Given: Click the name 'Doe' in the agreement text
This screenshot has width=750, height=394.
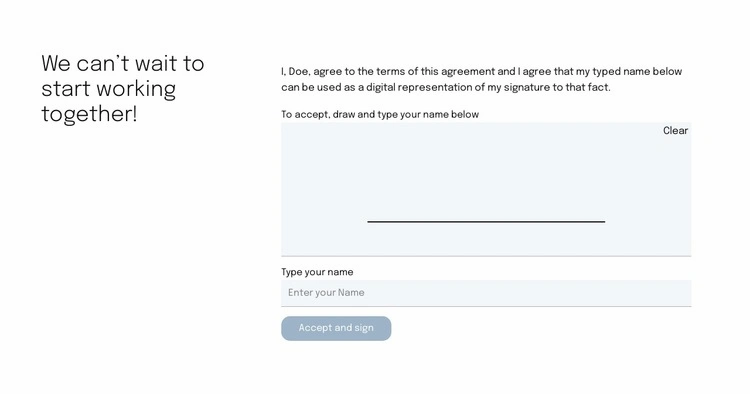Looking at the screenshot, I should tap(298, 71).
